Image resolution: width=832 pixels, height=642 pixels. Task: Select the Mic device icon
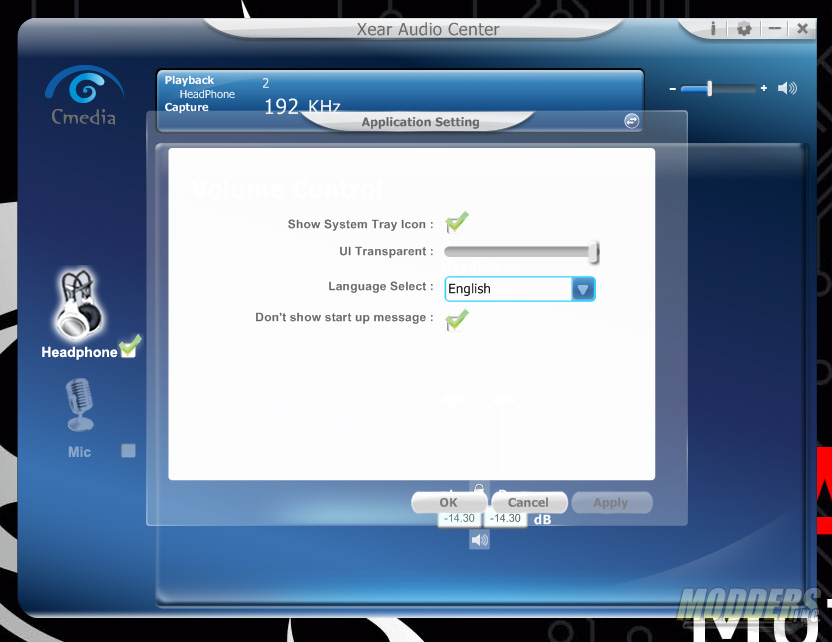(80, 405)
